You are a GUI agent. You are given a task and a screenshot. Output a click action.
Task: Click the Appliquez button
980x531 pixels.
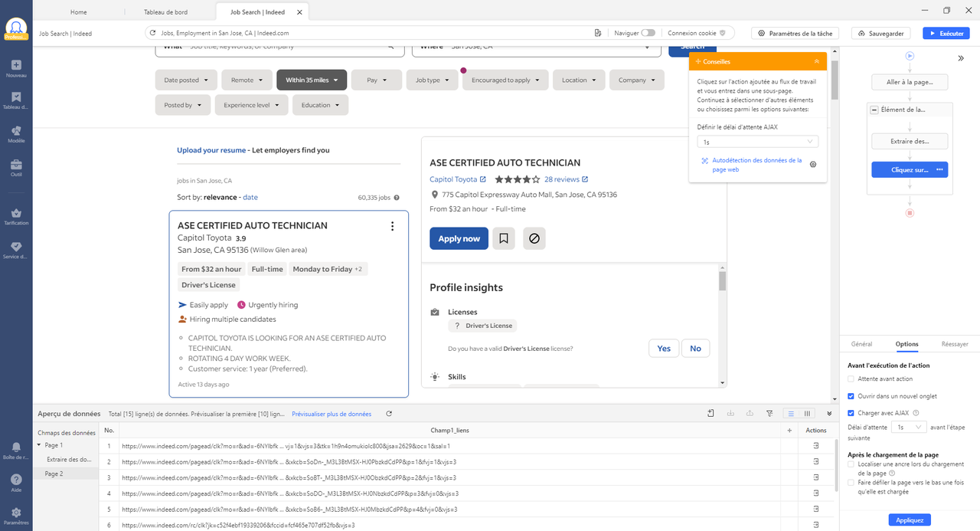click(x=910, y=520)
